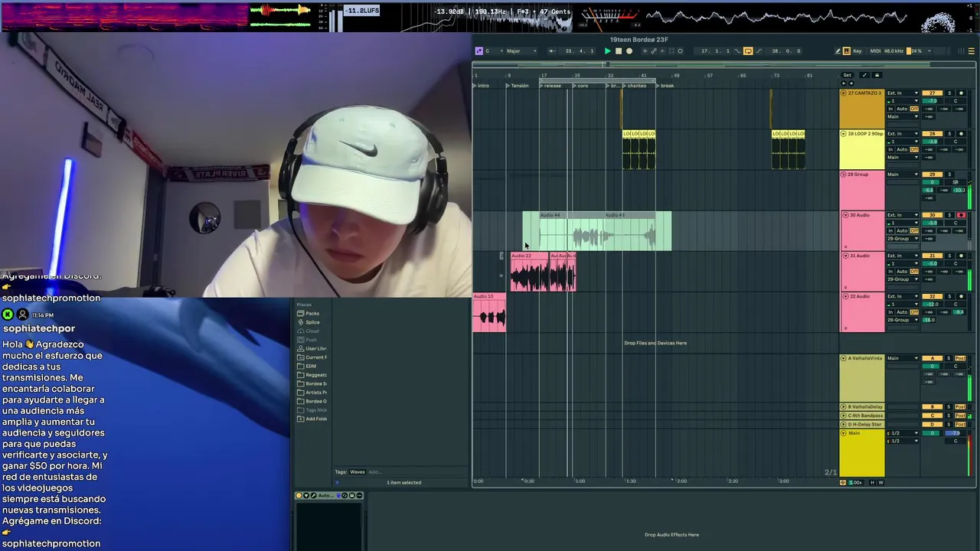The height and width of the screenshot is (551, 980).
Task: Click the 48.0 kHz sample rate
Action: pos(893,51)
